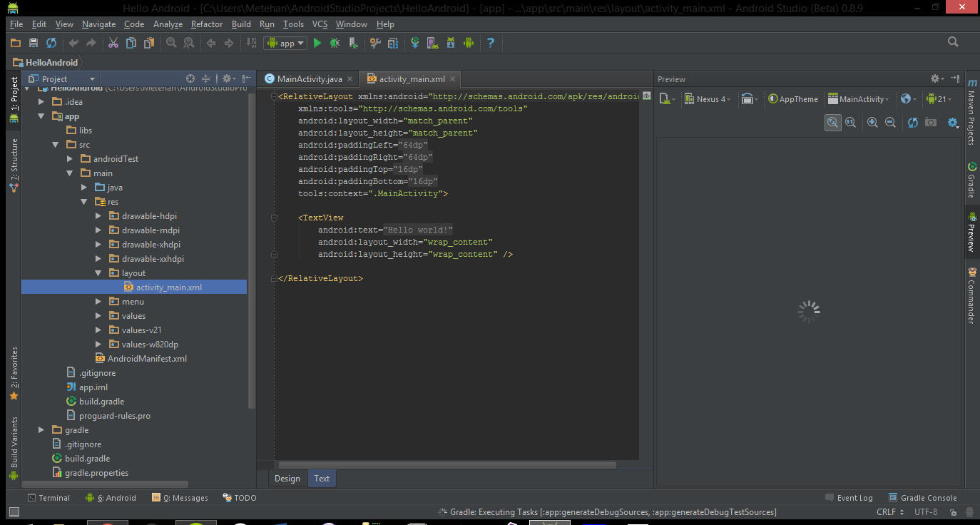980x525 pixels.
Task: Switch preview to 1:1 zoom level
Action: click(850, 122)
